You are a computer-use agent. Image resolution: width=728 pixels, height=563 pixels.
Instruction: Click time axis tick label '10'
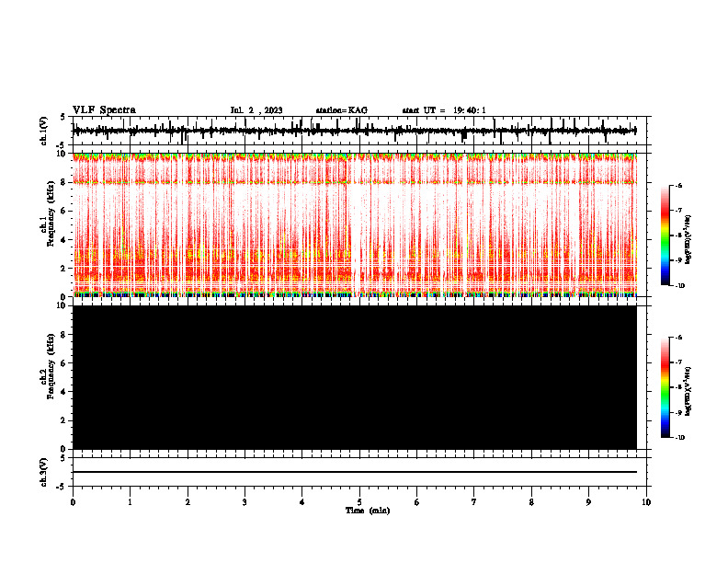point(646,502)
